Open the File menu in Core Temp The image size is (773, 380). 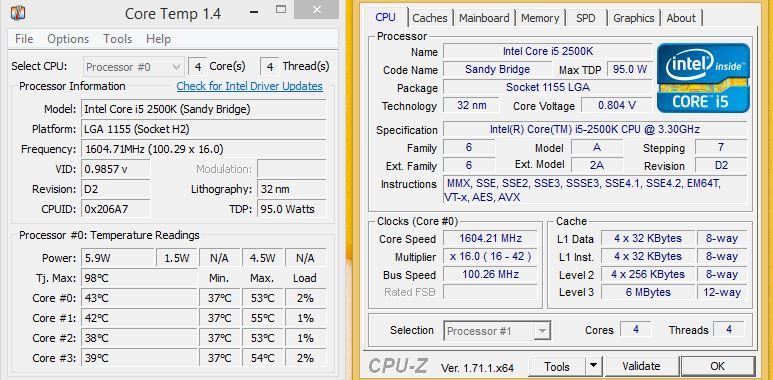click(x=24, y=39)
